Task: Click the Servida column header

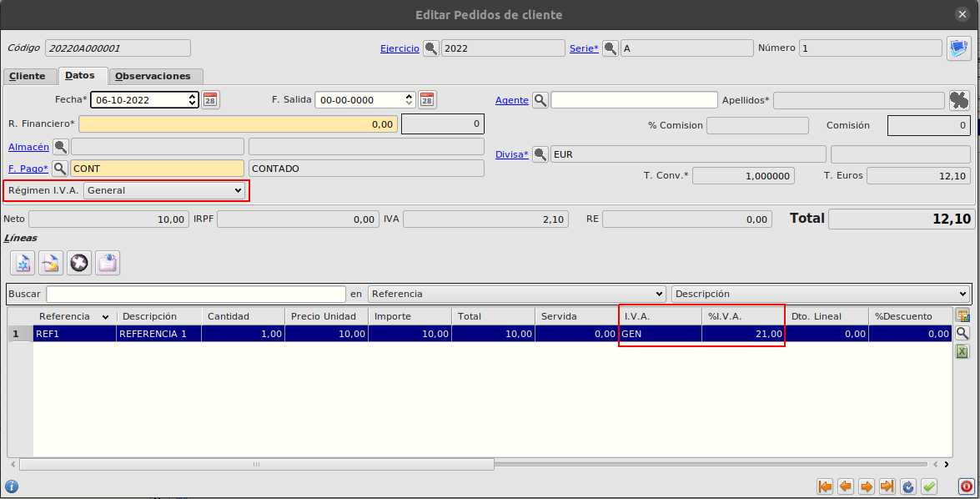Action: (577, 316)
